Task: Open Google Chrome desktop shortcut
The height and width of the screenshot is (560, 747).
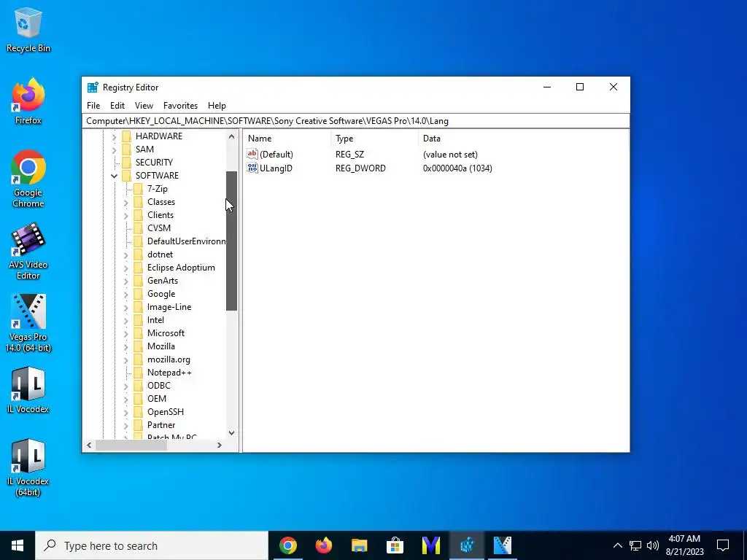Action: 28,179
